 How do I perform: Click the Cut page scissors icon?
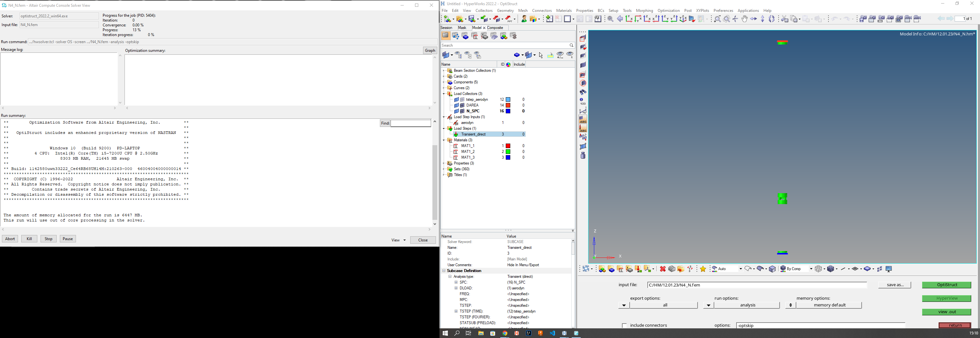(784, 19)
